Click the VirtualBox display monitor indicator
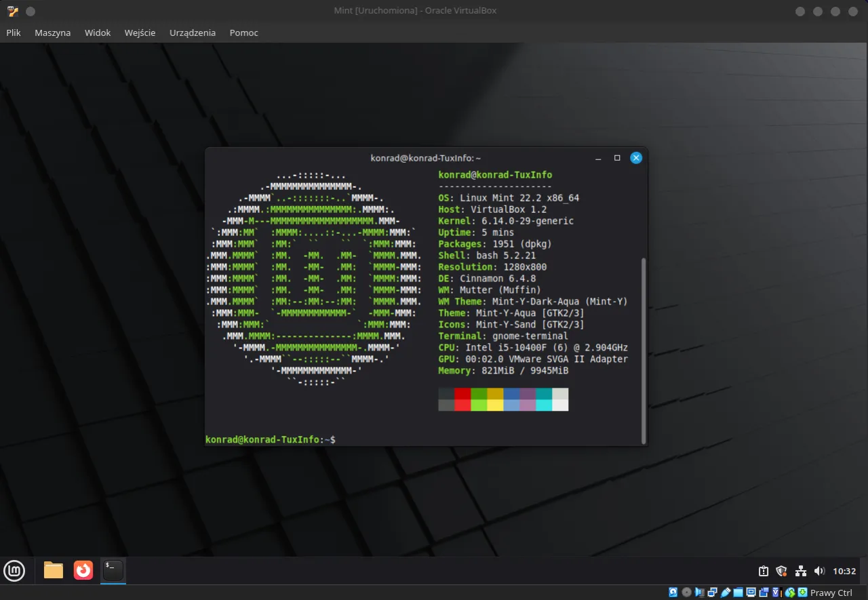The image size is (868, 600). pos(751,593)
